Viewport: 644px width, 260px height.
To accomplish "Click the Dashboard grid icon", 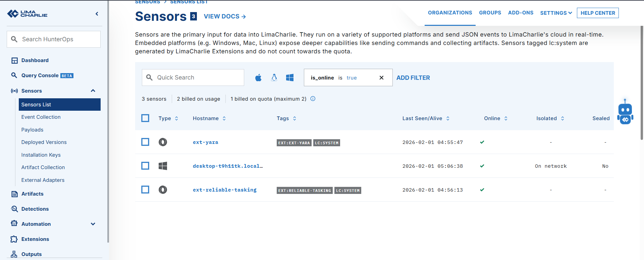I will pyautogui.click(x=14, y=60).
